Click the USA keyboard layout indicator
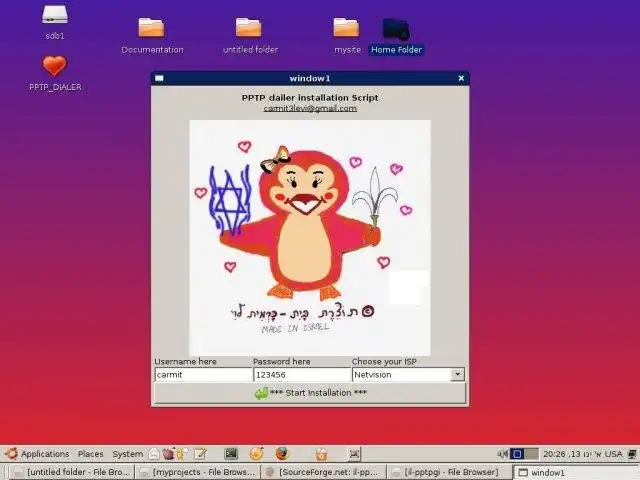This screenshot has height=480, width=640. pyautogui.click(x=613, y=454)
